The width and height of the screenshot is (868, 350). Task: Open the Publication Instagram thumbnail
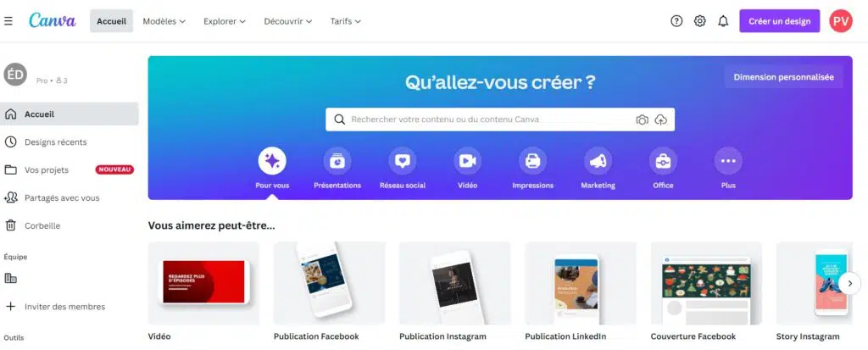pos(454,283)
